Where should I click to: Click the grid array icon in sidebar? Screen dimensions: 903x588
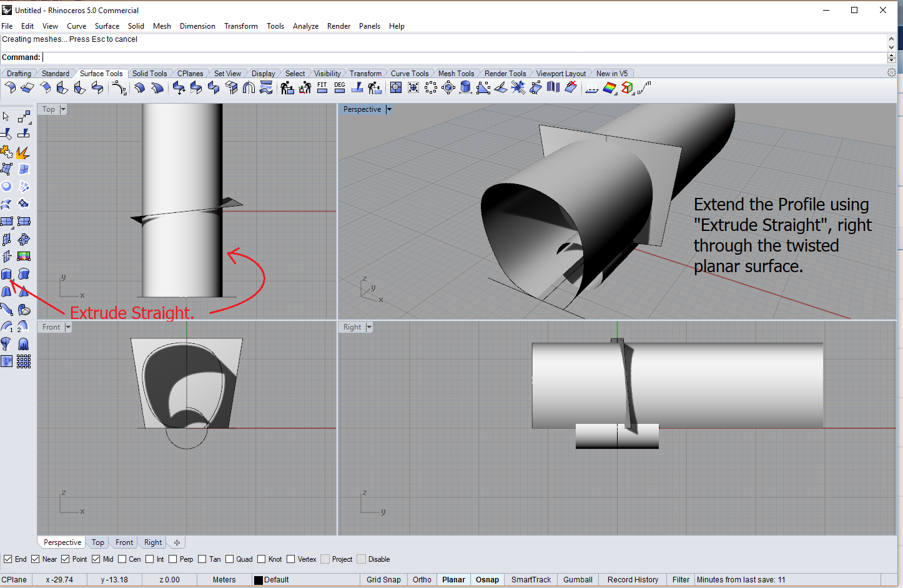point(24,361)
